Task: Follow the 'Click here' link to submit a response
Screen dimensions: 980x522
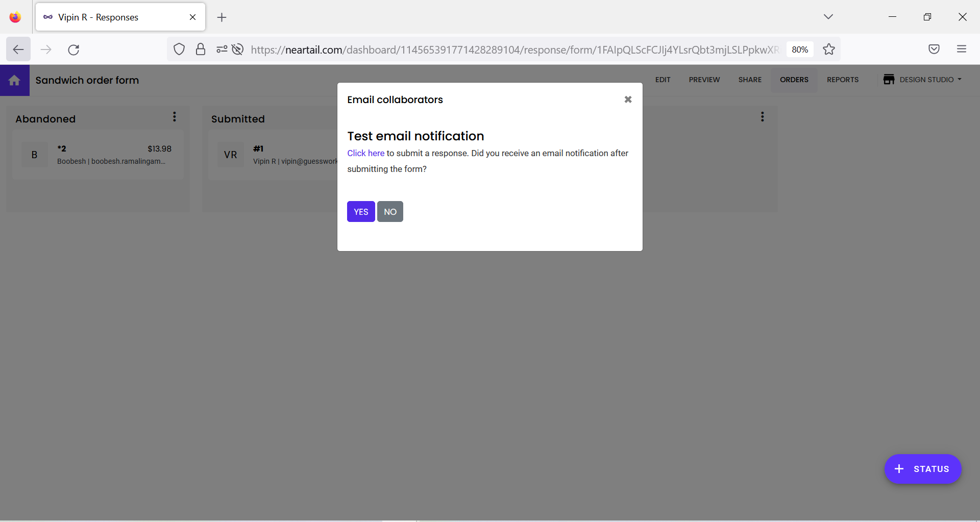Action: point(365,153)
